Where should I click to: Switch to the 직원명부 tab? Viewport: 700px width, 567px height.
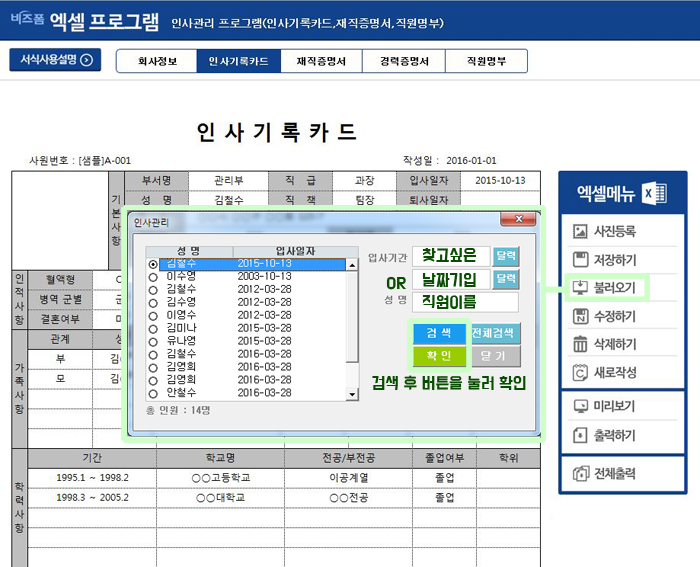point(487,61)
